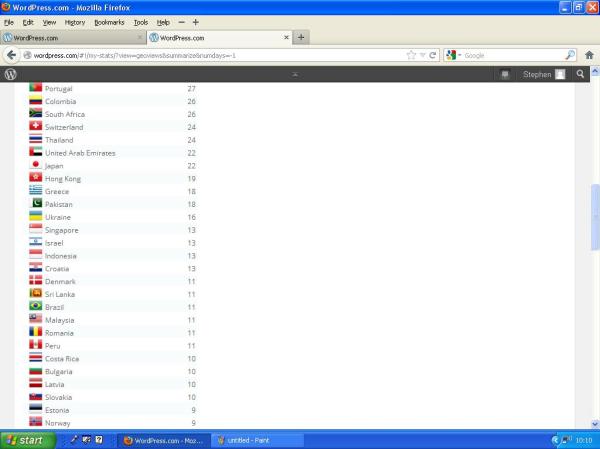The height and width of the screenshot is (449, 600).
Task: Click the Ukraine flag icon
Action: (36, 216)
